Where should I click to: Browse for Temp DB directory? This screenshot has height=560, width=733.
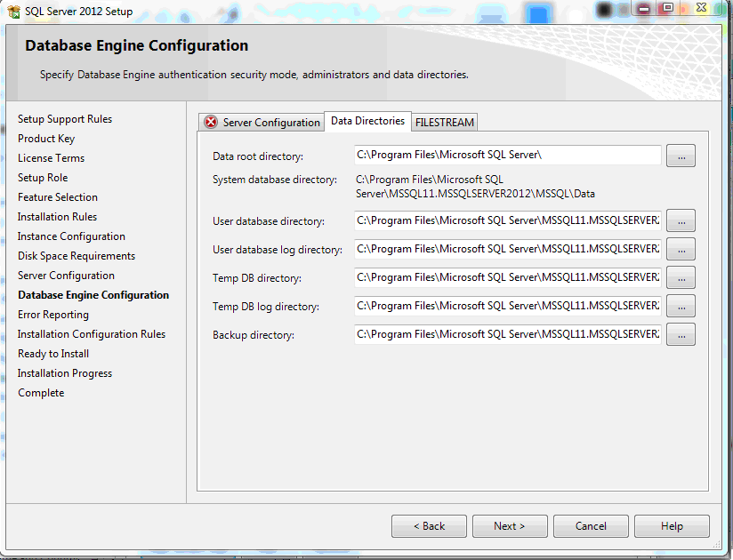click(x=681, y=277)
